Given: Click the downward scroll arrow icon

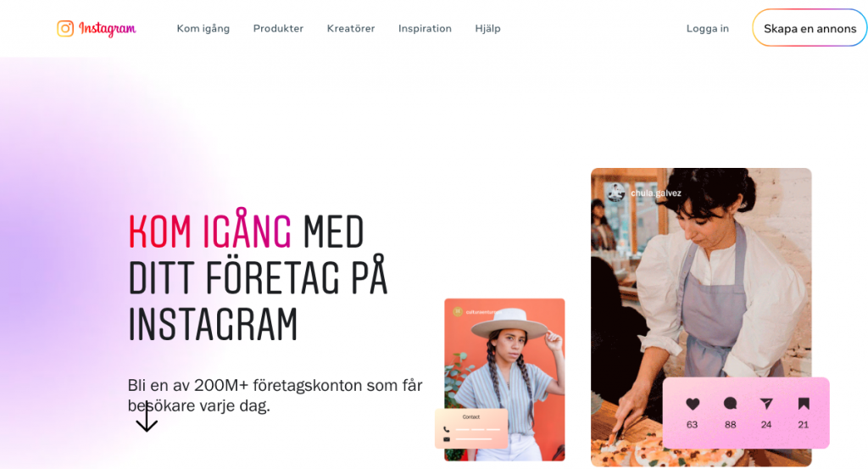Looking at the screenshot, I should 147,417.
